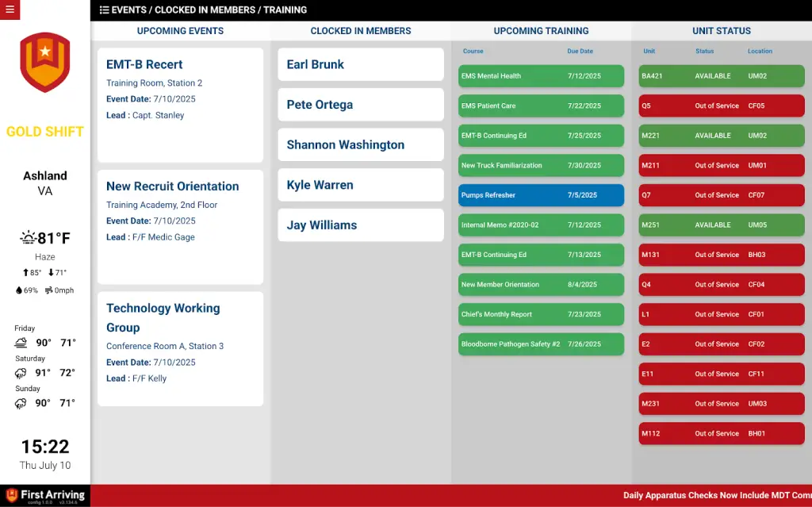This screenshot has height=507, width=812.
Task: Click the First Arriving logo at bottom
Action: pos(45,495)
